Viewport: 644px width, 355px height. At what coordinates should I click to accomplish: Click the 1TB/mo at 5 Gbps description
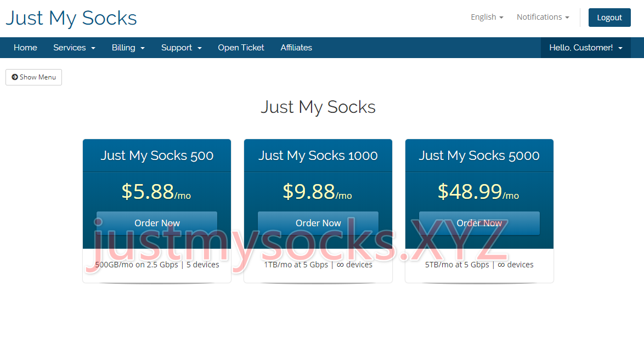[x=318, y=265]
